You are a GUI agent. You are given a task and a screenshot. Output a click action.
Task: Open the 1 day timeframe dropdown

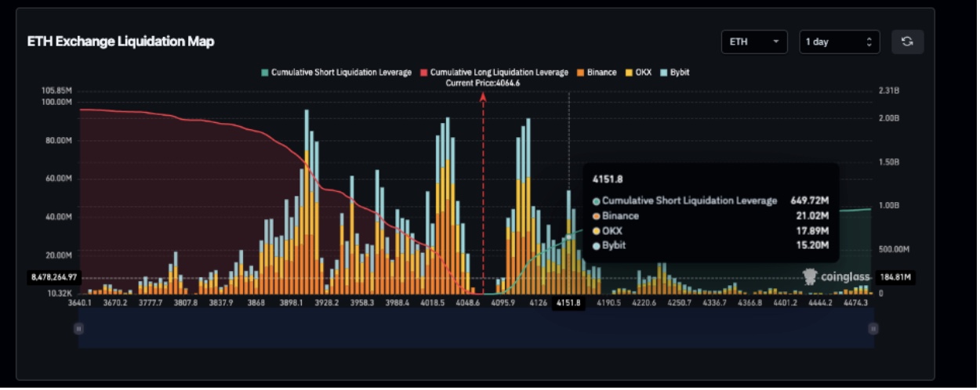click(x=839, y=42)
